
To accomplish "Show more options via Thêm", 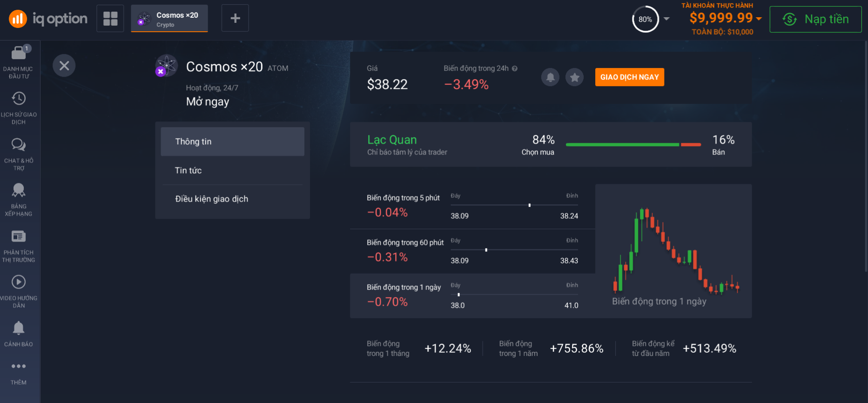I will 19,372.
